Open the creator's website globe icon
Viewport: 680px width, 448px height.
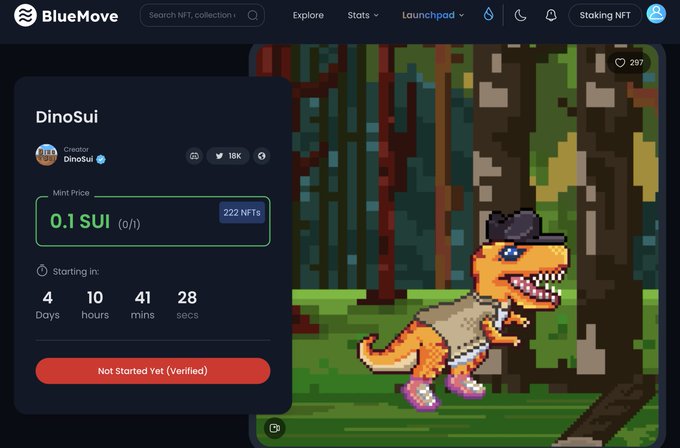[x=262, y=156]
